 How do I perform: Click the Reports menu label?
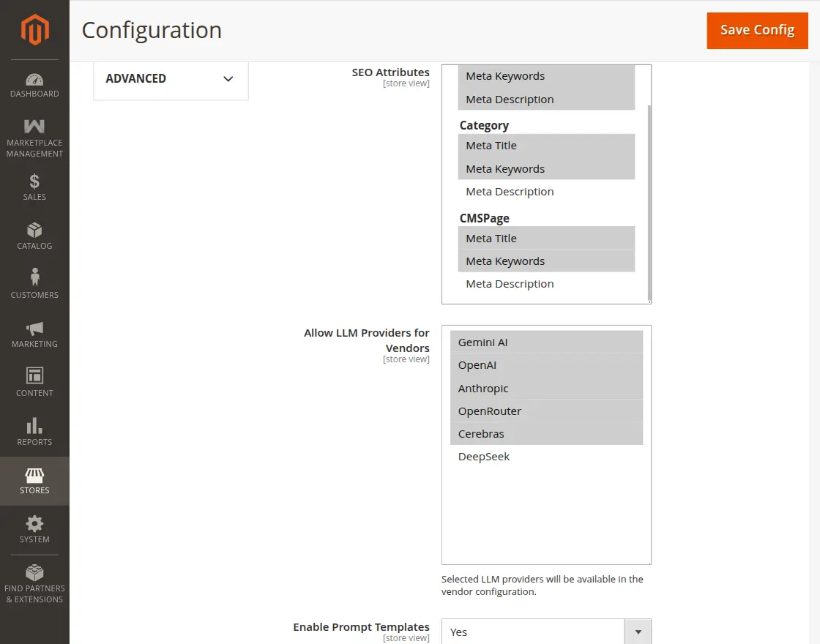(34, 442)
